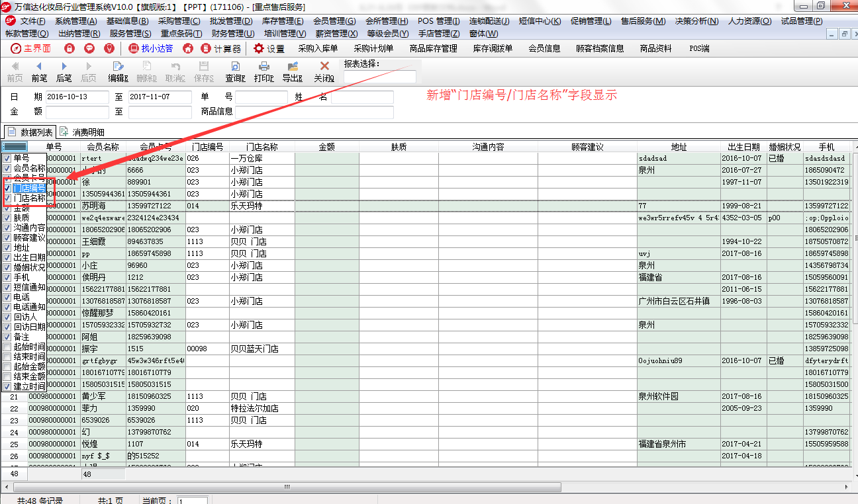Enable the 起始时间 column checkbox
The width and height of the screenshot is (858, 504).
(x=7, y=347)
